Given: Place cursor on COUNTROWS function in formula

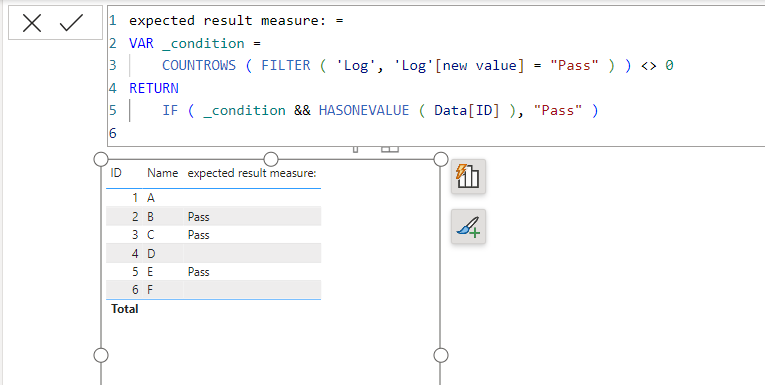Looking at the screenshot, I should point(199,65).
